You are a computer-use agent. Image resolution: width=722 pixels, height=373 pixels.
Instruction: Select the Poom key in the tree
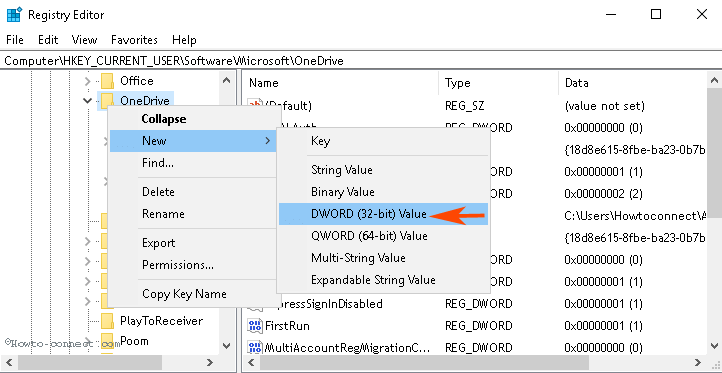(x=134, y=341)
